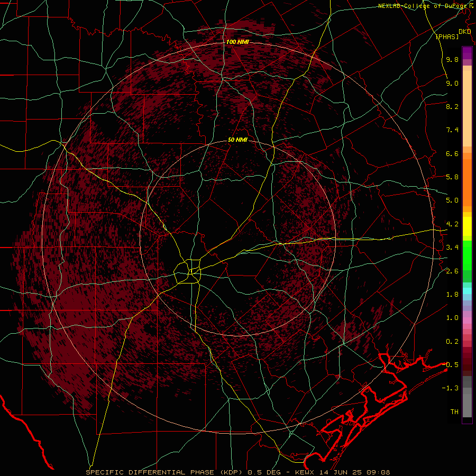The height and width of the screenshot is (476, 476).
Task: Click the "09:08" time in the caption
Action: tap(379, 472)
